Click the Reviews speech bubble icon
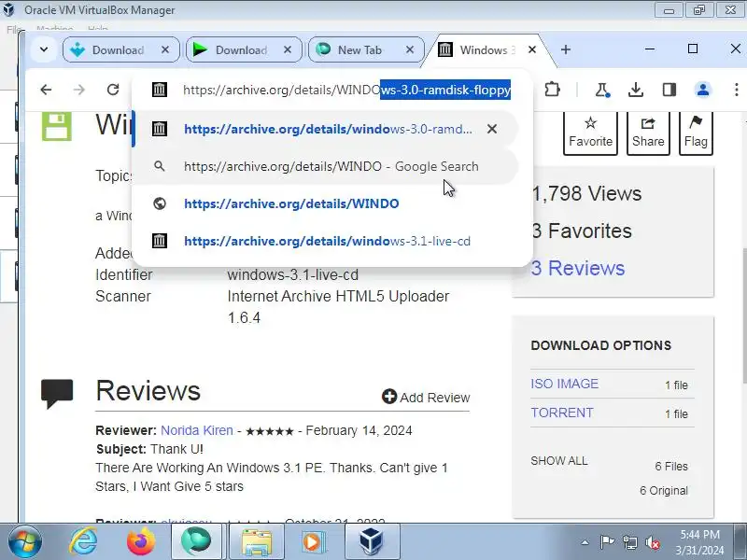The height and width of the screenshot is (560, 747). click(x=57, y=393)
